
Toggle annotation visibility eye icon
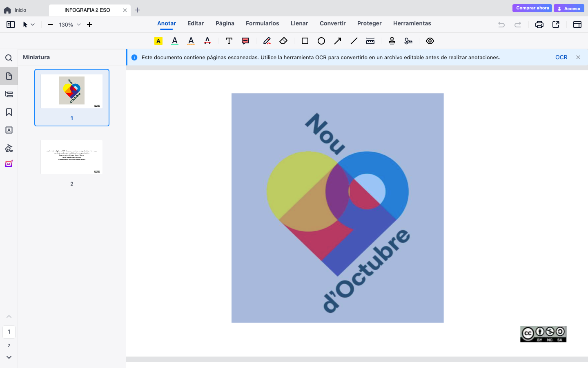point(430,41)
